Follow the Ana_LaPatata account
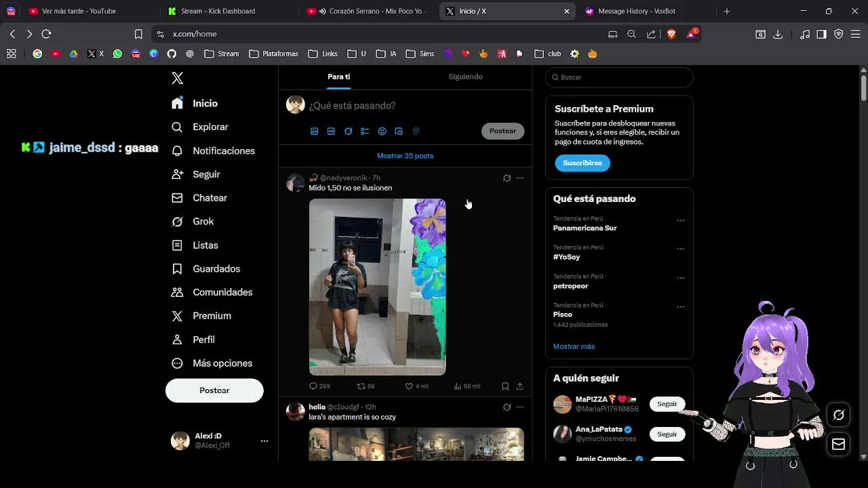The height and width of the screenshot is (488, 868). 667,434
